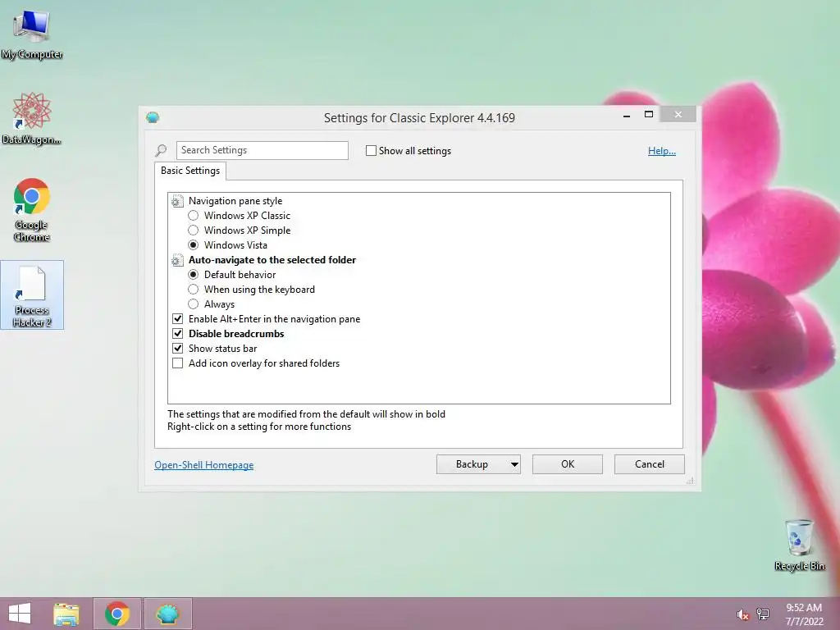Image resolution: width=840 pixels, height=630 pixels.
Task: Uncheck Disable breadcrumbs
Action: [x=178, y=333]
